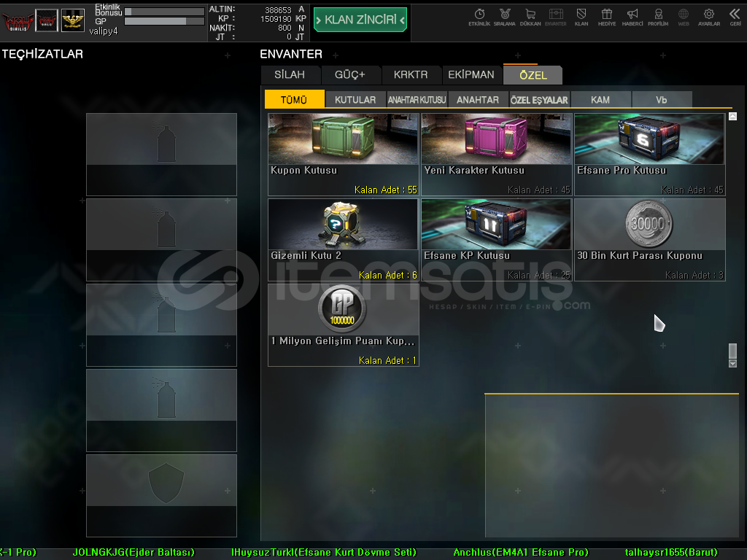Click the username valipy4
Viewport: 747px width, 560px height.
103,31
